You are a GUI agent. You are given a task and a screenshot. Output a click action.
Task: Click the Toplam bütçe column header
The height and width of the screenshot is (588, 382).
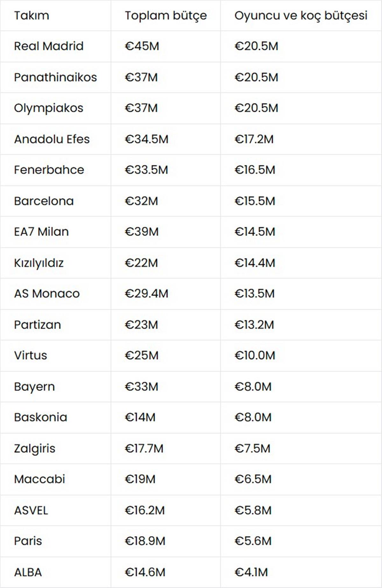point(166,16)
